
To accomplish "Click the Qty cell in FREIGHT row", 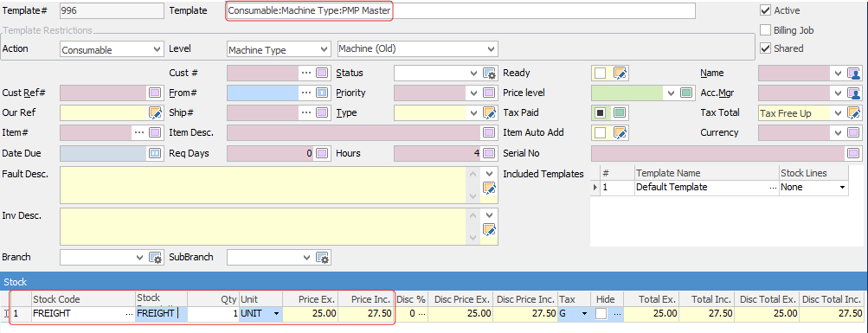I will tap(213, 314).
